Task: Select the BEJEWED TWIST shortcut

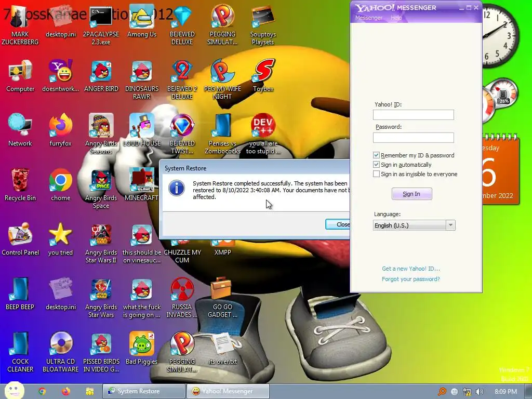Action: (182, 134)
